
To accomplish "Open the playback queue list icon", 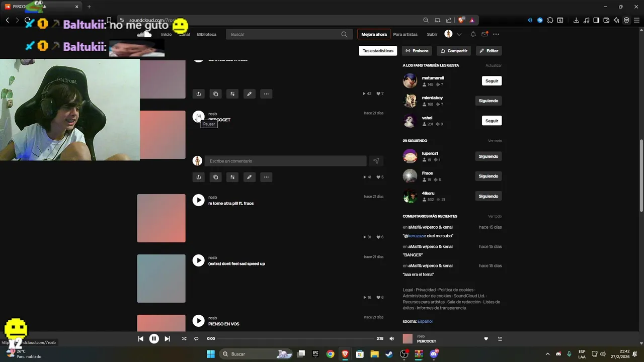I will coord(500,339).
